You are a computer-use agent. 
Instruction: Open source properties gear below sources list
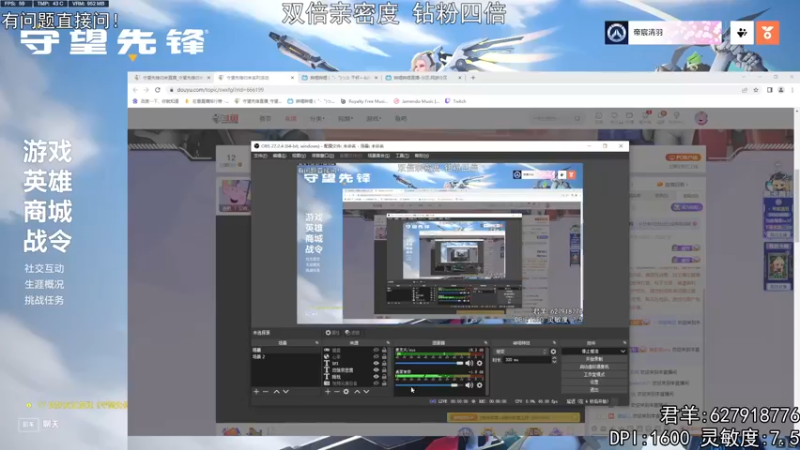[346, 392]
